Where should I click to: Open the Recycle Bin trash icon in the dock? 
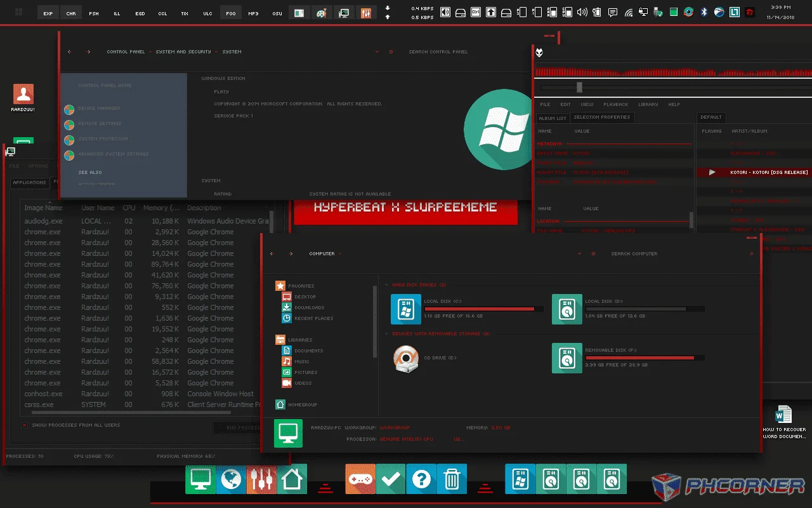[452, 479]
